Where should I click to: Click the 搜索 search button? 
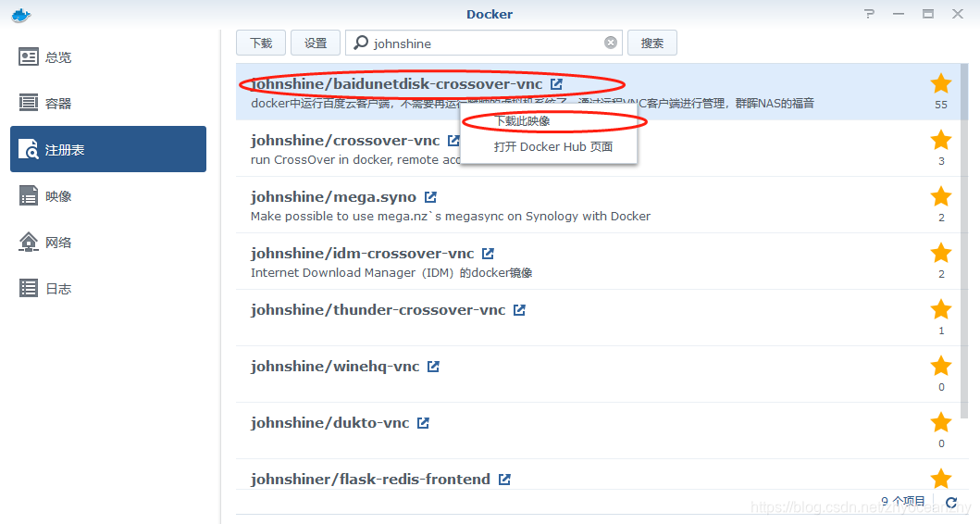(x=651, y=44)
